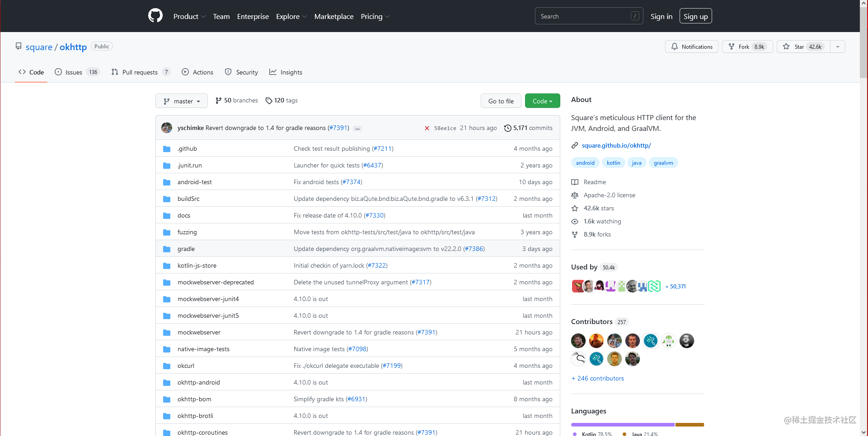The image size is (868, 436).
Task: Open the master branch dropdown
Action: point(182,101)
